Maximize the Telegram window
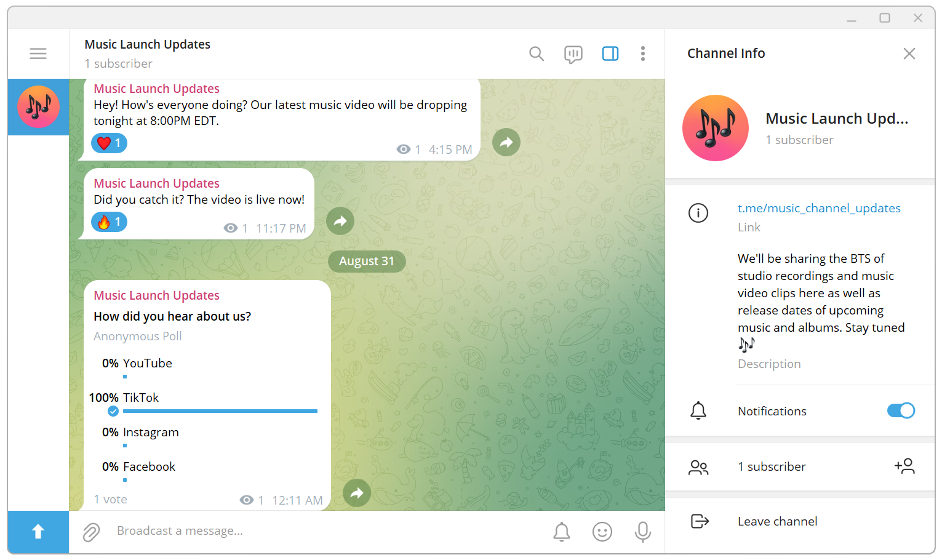942x560 pixels. pyautogui.click(x=885, y=18)
